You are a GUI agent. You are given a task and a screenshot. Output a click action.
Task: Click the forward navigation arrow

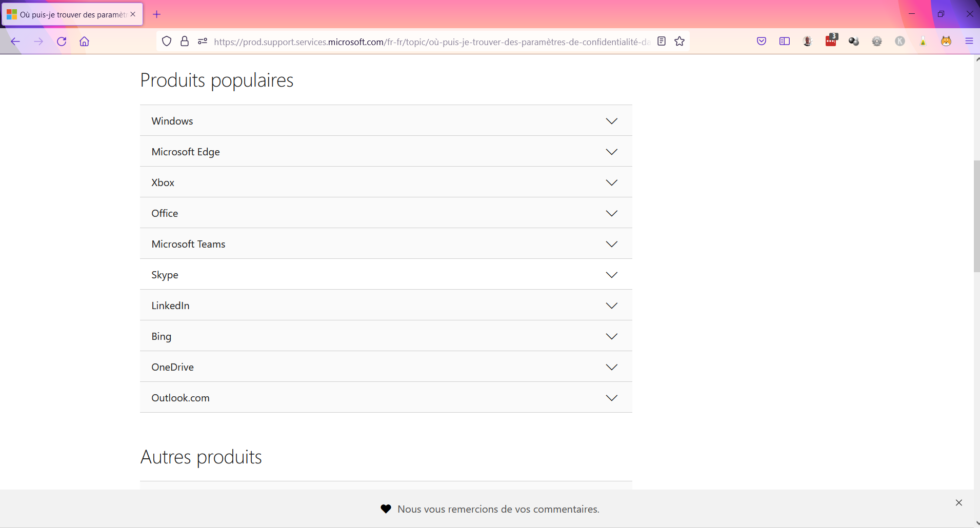tap(38, 42)
